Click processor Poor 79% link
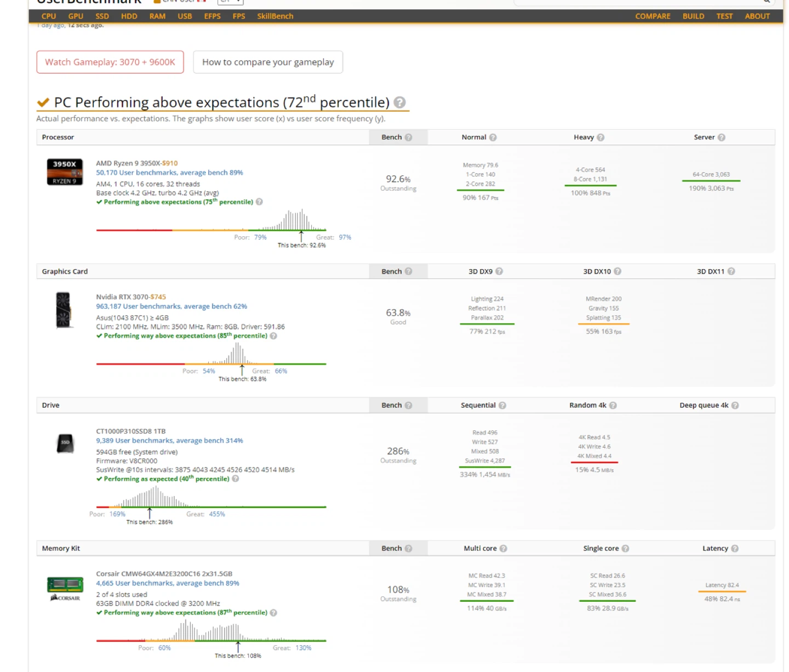The width and height of the screenshot is (789, 672). coord(260,237)
